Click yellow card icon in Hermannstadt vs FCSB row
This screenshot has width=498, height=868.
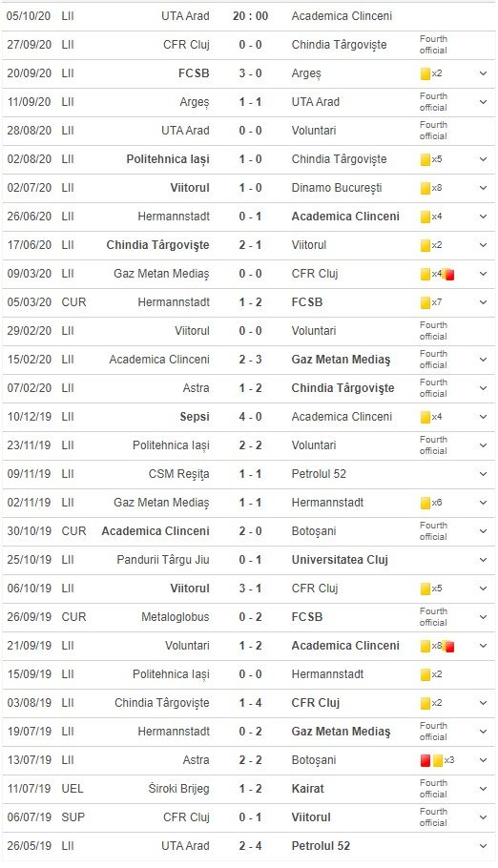(425, 302)
